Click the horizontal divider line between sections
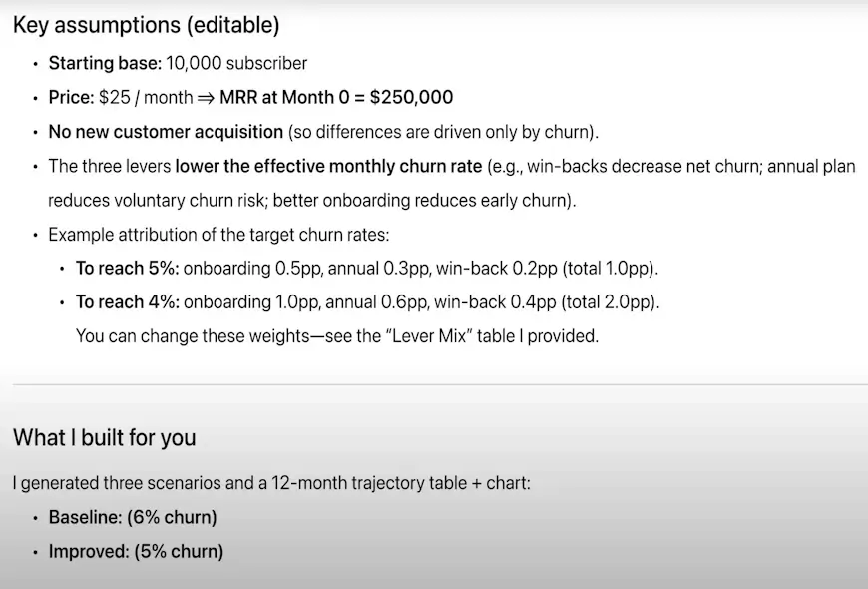The width and height of the screenshot is (868, 589). click(x=440, y=384)
